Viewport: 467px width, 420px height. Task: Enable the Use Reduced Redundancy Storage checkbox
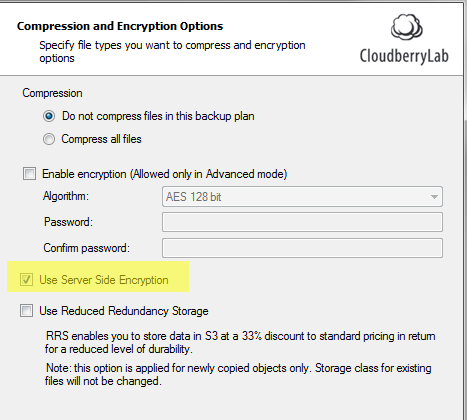coord(26,310)
